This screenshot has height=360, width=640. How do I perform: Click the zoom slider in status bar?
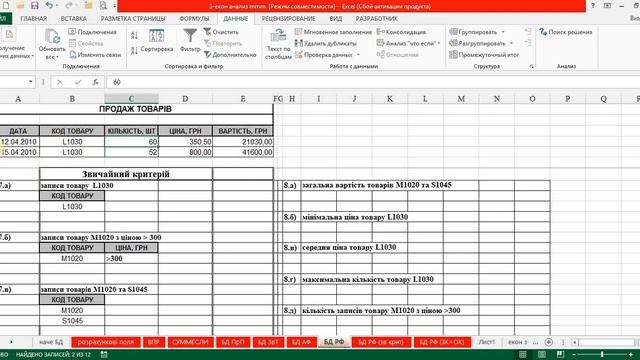point(602,354)
